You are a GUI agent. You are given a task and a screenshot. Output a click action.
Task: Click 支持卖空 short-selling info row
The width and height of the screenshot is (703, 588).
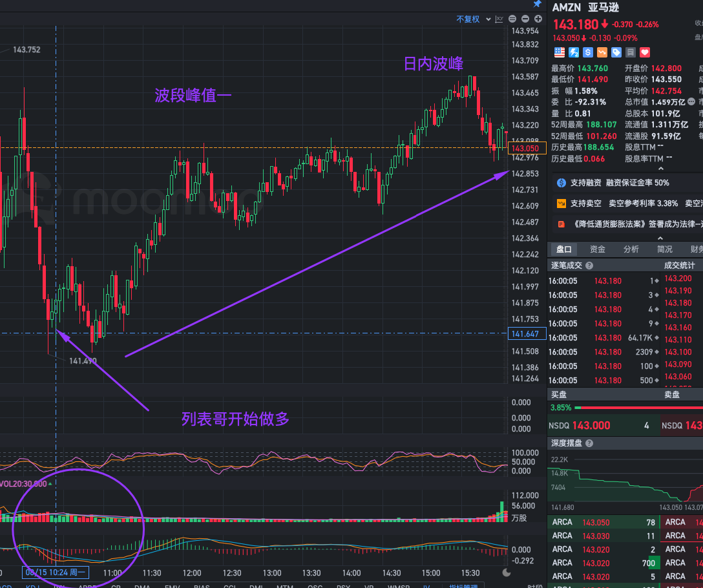click(627, 204)
